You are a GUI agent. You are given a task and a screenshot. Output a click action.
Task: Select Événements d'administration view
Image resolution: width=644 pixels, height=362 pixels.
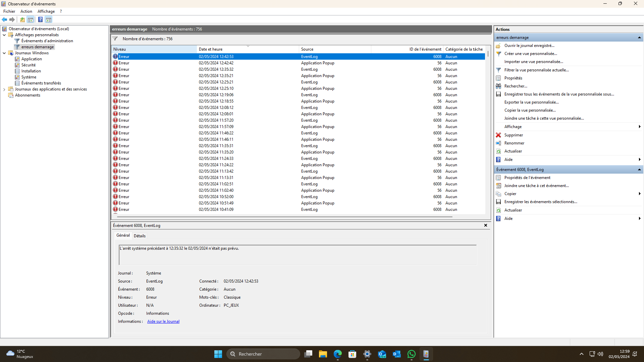(47, 41)
